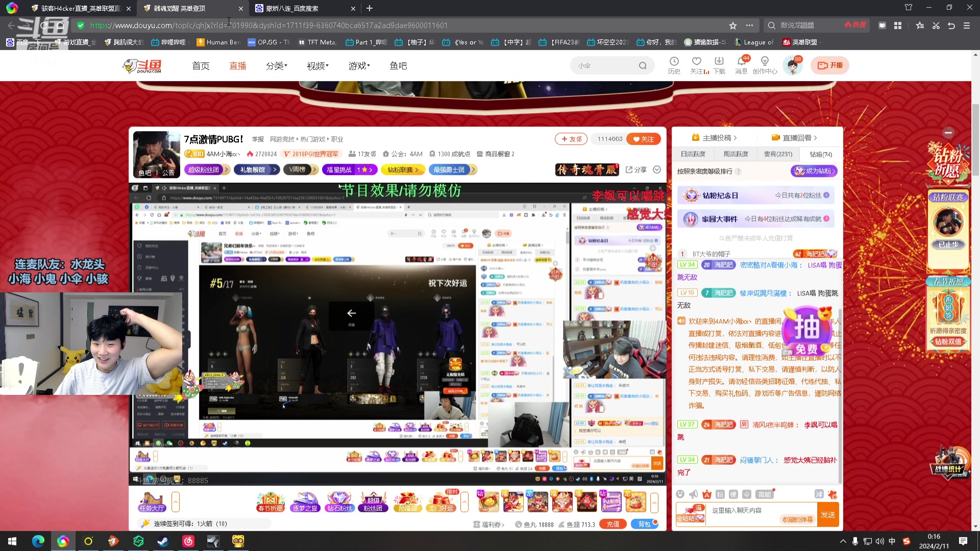Open 消息 notifications bell
The width and height of the screenshot is (980, 551).
tap(741, 65)
